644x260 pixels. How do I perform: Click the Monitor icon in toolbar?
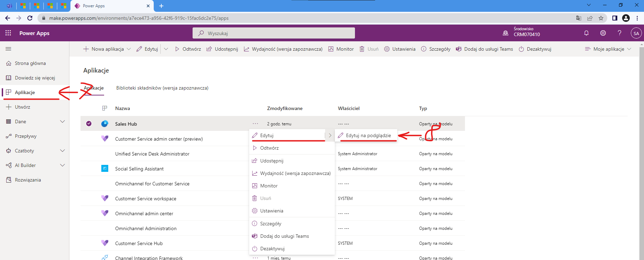[x=331, y=49]
